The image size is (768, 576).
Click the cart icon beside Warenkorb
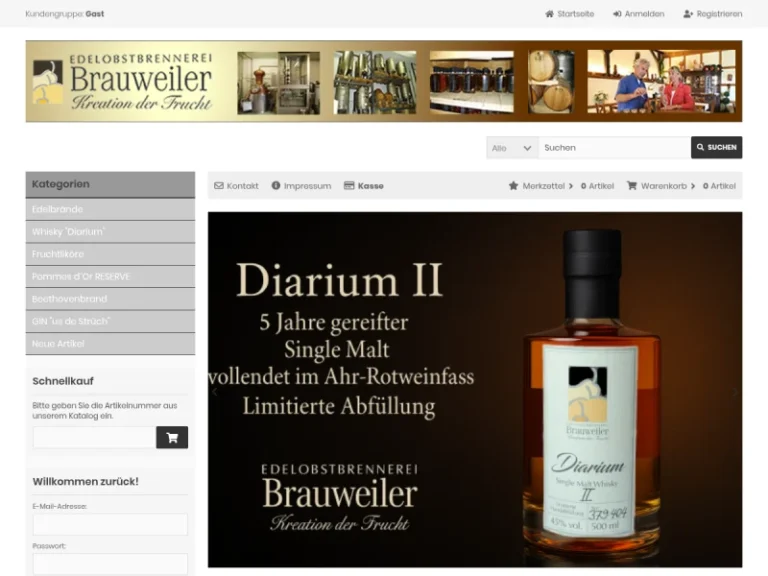pos(632,186)
